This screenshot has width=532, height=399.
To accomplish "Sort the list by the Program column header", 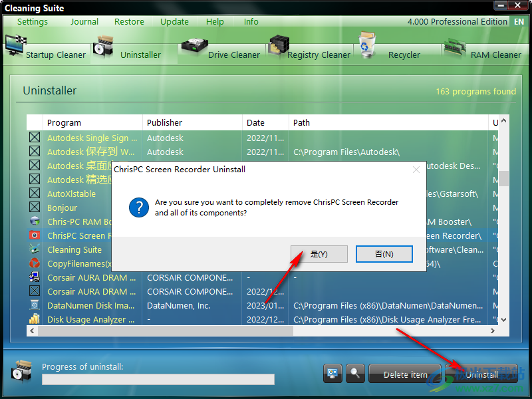I will [x=92, y=122].
